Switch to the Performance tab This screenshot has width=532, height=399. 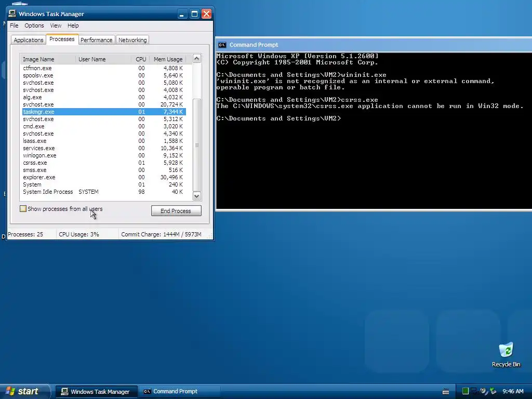[x=96, y=40]
